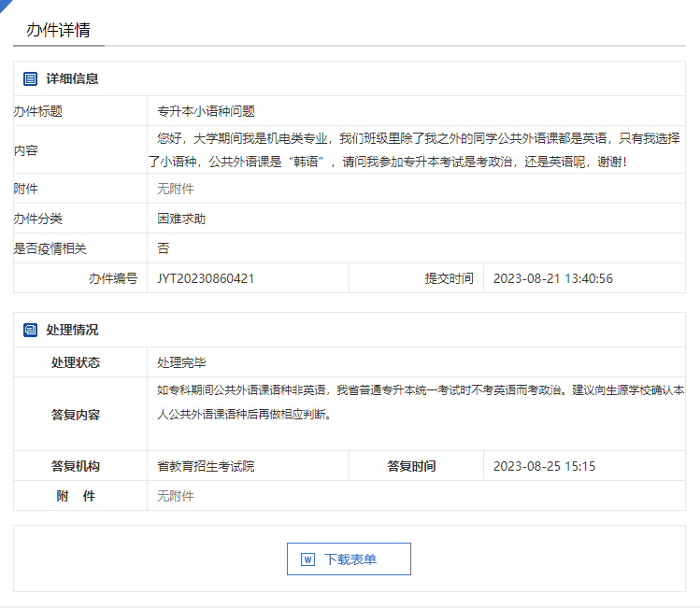This screenshot has width=700, height=608.
Task: Click the reply time 2023-08-25 15:15
Action: click(x=544, y=466)
